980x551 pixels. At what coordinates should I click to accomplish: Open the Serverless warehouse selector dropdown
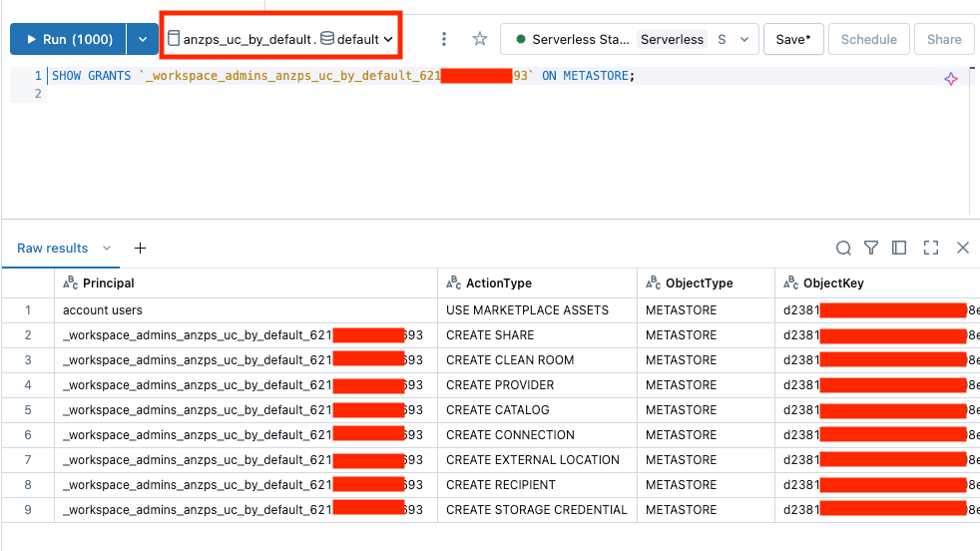click(630, 39)
